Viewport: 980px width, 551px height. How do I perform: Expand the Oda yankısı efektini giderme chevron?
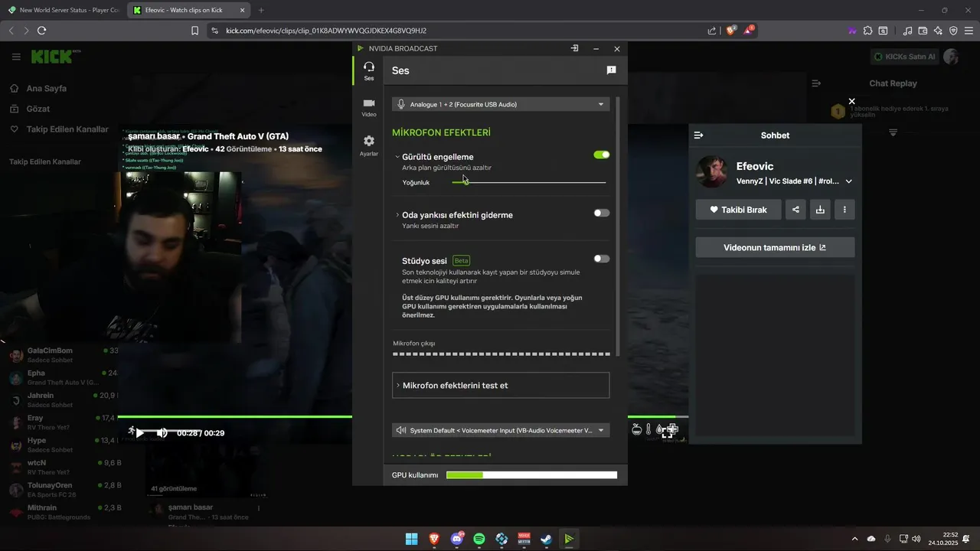coord(397,215)
